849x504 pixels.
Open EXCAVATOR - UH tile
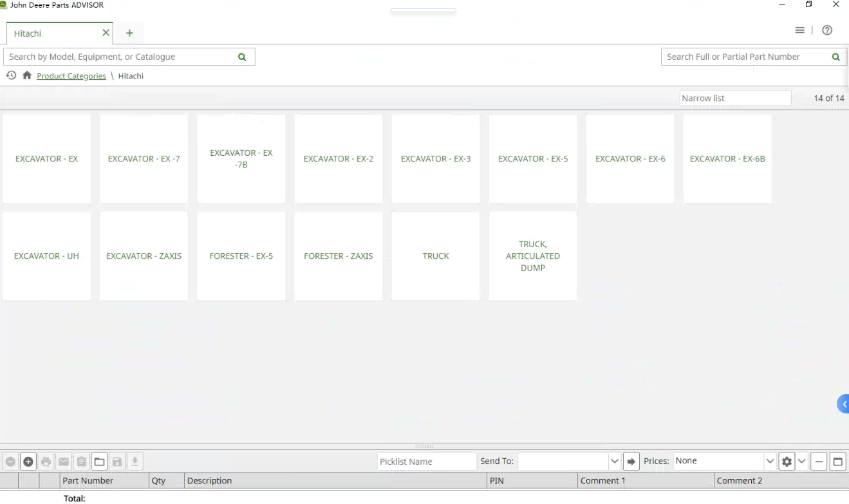click(46, 256)
